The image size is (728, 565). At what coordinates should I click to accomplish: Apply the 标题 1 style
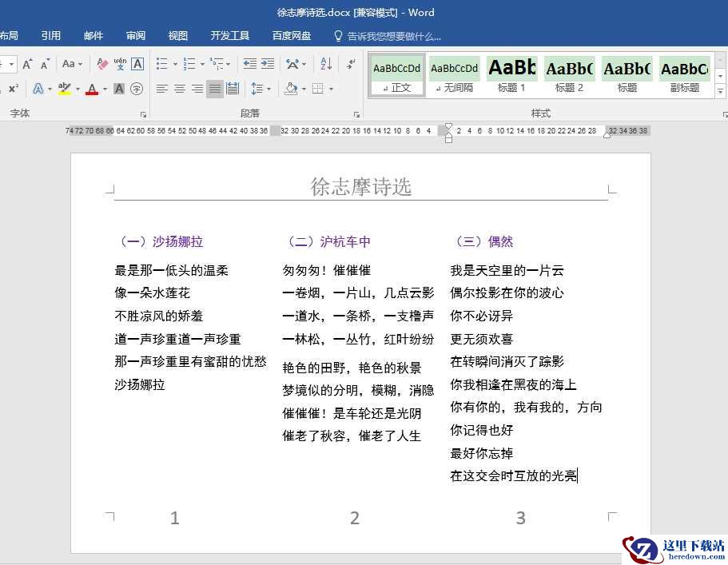click(x=512, y=75)
